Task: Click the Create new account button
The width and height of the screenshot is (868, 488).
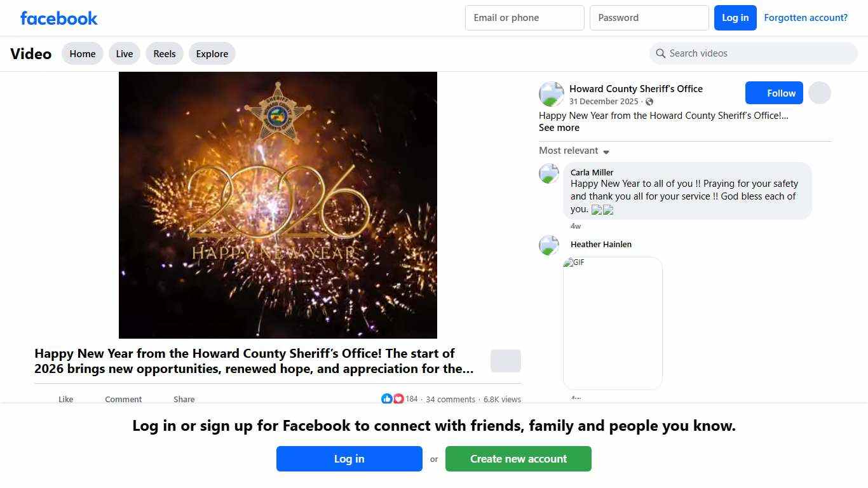Action: (519, 459)
